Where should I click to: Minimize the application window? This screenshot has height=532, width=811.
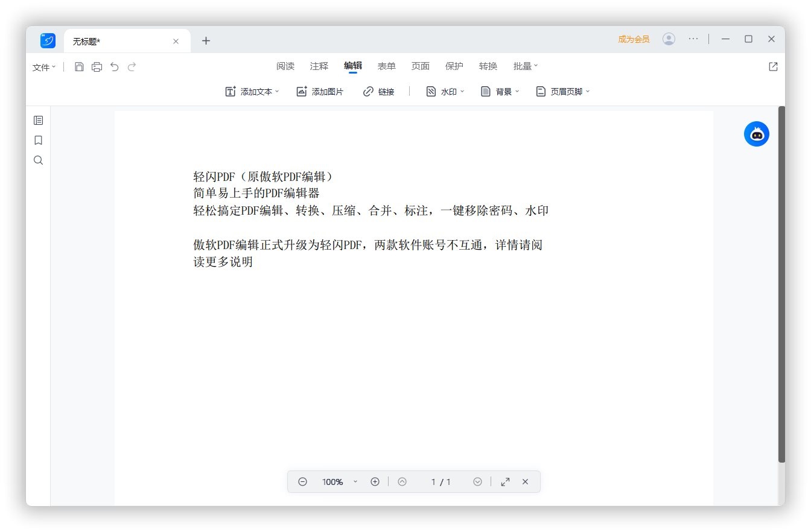pos(725,39)
